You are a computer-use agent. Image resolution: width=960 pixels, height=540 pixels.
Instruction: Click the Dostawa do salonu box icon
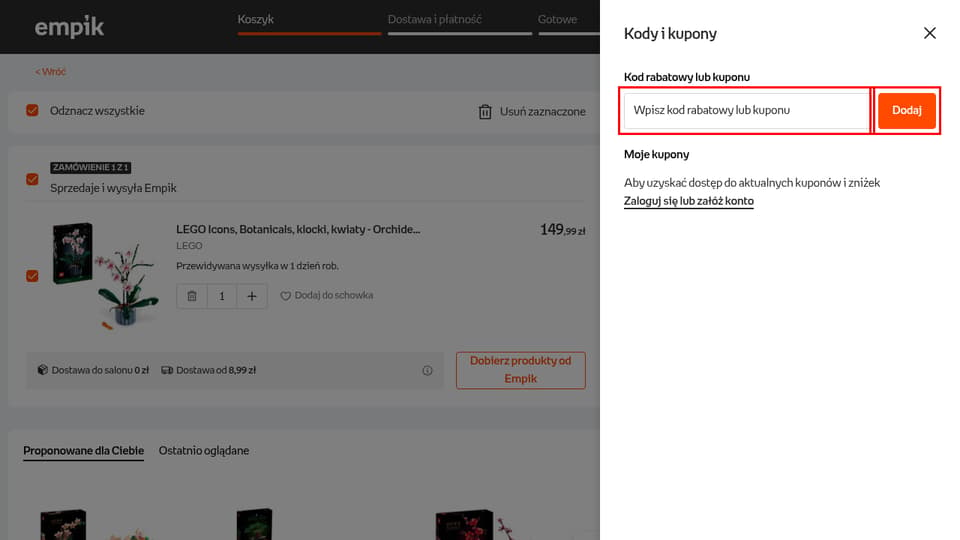point(42,370)
